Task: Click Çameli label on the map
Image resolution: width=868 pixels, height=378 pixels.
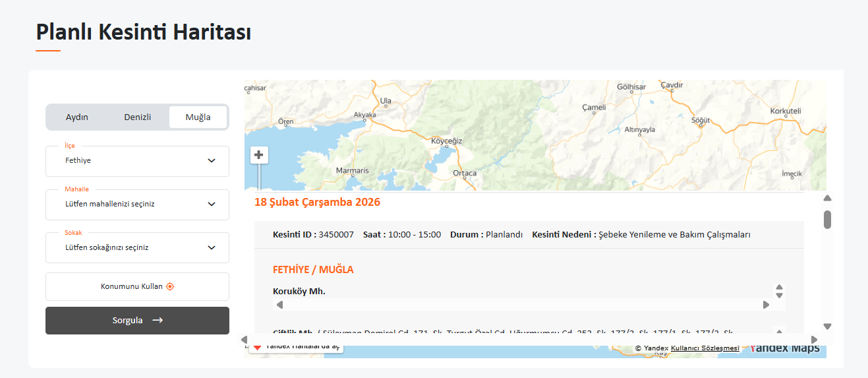Action: point(594,108)
